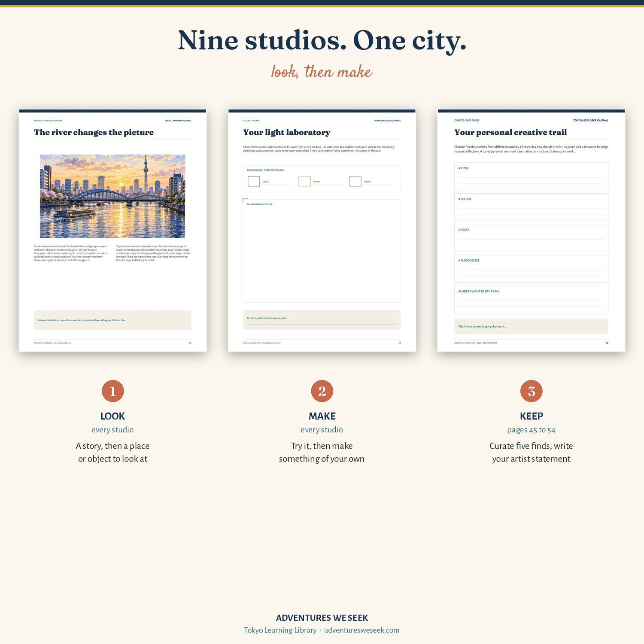Screen dimensions: 644x644
Task: Open the adventuresweseek.com link
Action: (x=361, y=630)
